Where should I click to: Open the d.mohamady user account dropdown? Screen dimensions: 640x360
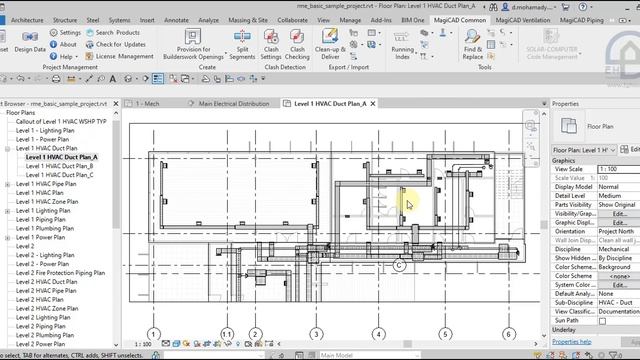coord(529,7)
